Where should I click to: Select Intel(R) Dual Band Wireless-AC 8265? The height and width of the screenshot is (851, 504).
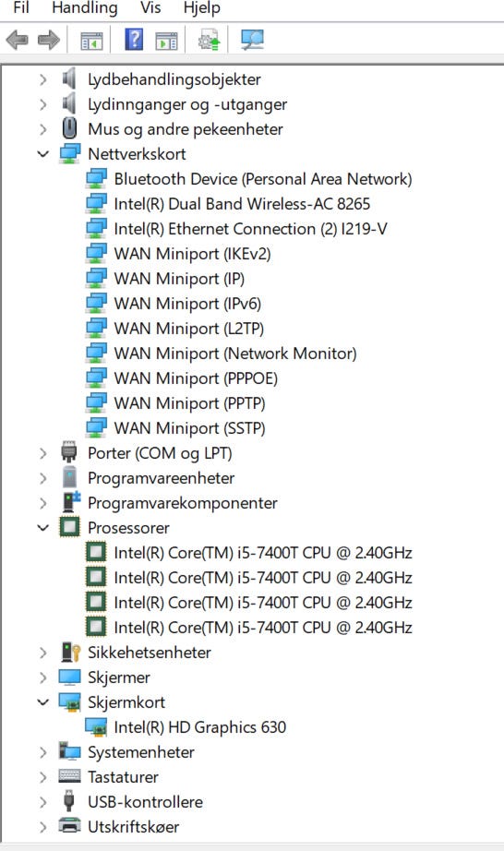point(242,204)
